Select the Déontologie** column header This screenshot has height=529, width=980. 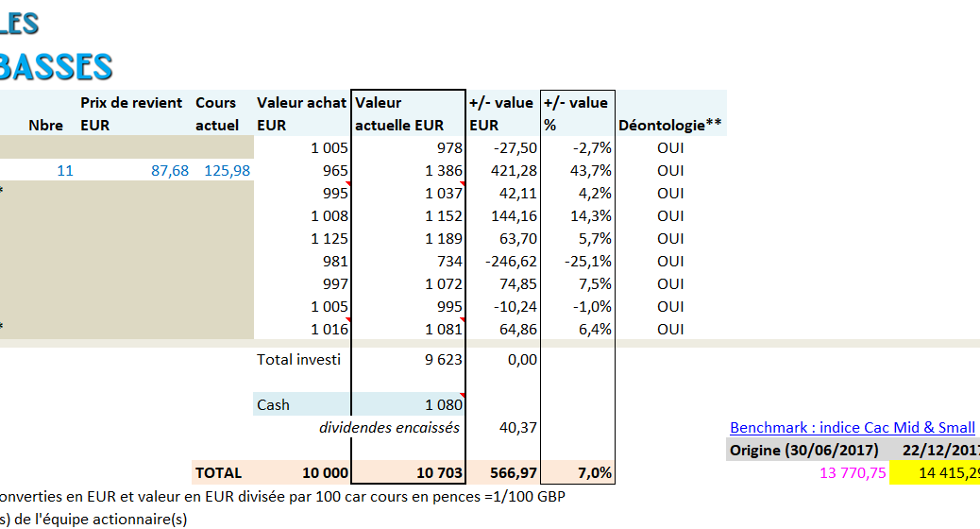tap(670, 125)
